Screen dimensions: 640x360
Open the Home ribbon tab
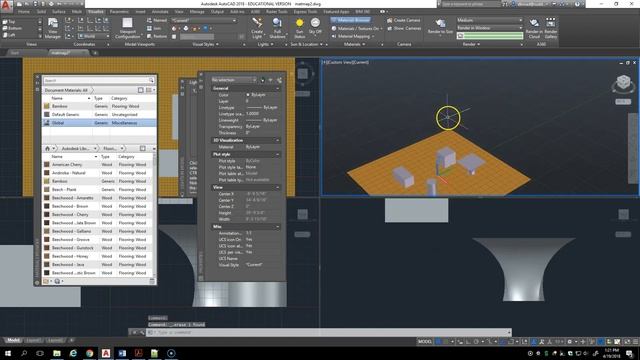click(x=24, y=12)
